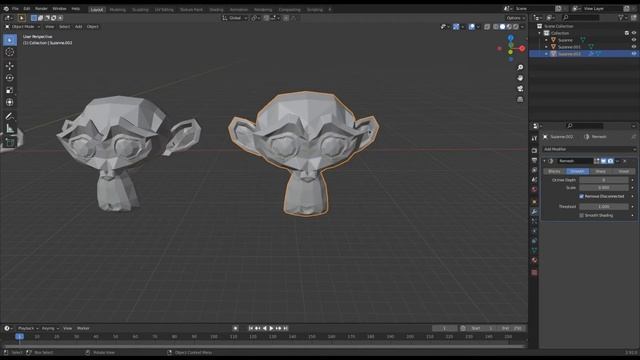Toggle Remesh modifier edit mode display
640x360 pixels.
(596, 161)
